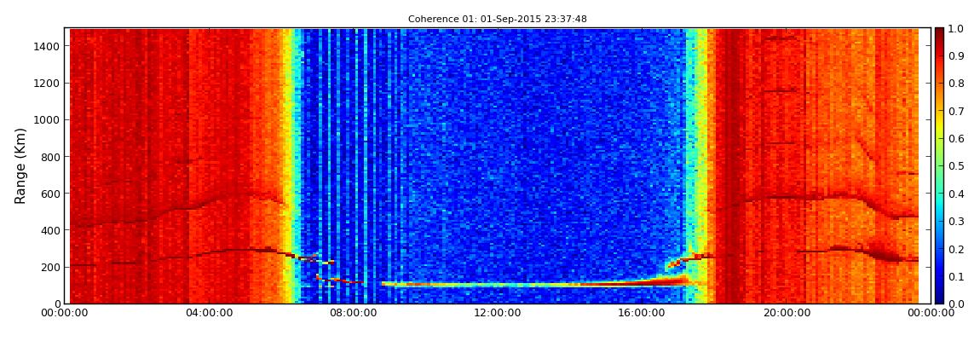Click the colorbar 0.5 tick label
The image size is (980, 347).
(956, 166)
